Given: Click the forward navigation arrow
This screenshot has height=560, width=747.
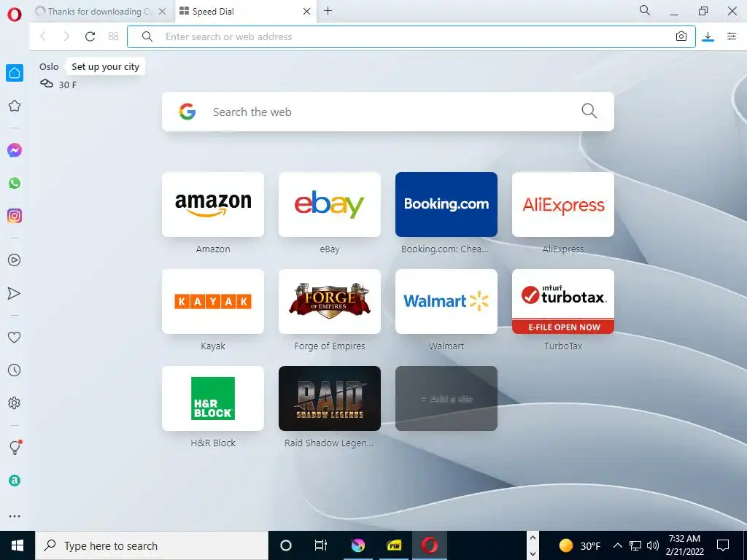Looking at the screenshot, I should coord(66,36).
